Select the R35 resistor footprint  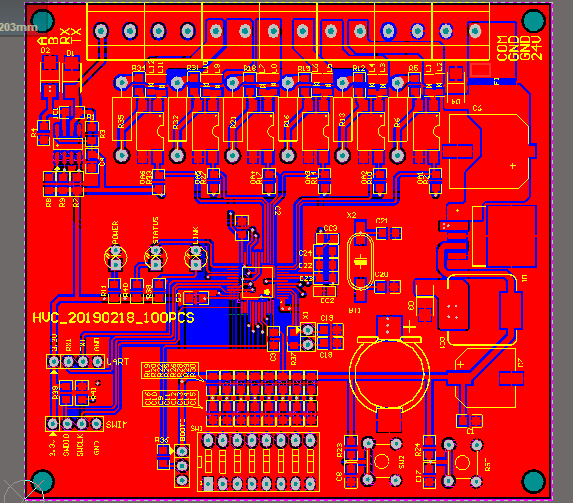click(122, 119)
